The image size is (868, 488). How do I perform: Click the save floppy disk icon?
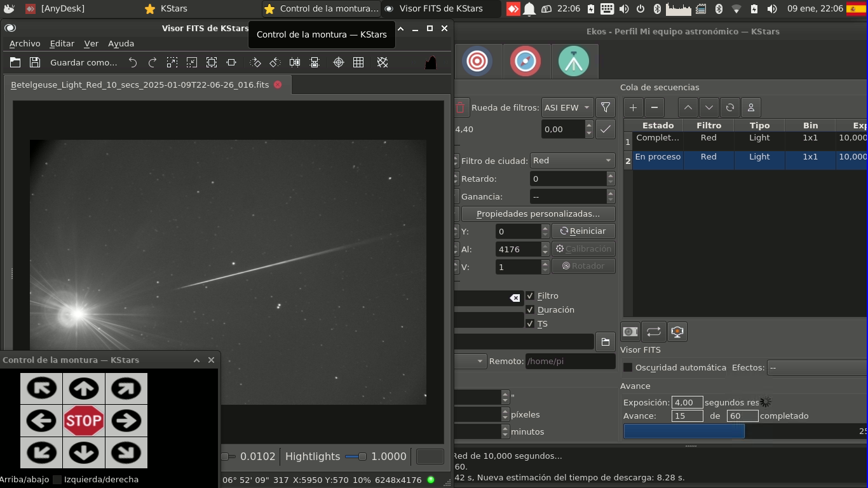(35, 62)
